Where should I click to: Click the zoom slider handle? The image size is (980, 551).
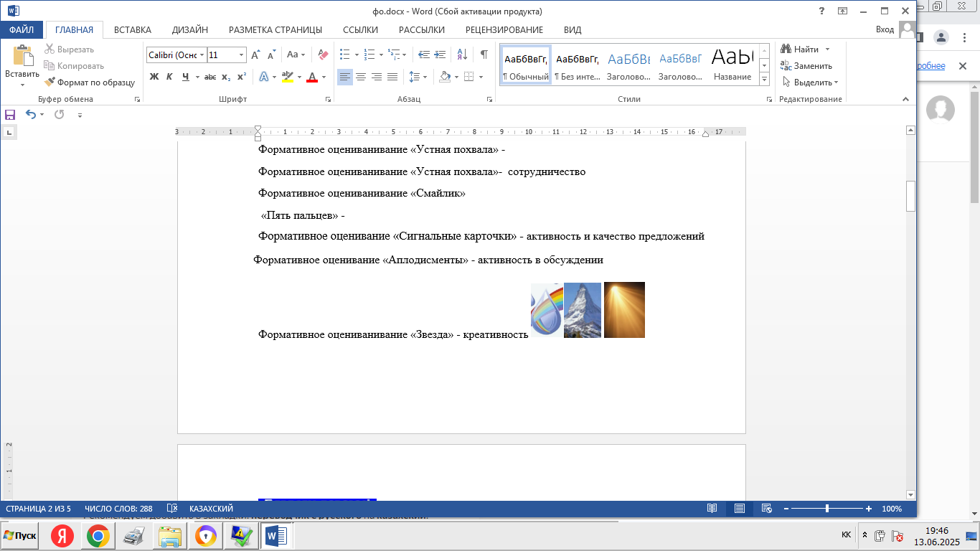(827, 509)
